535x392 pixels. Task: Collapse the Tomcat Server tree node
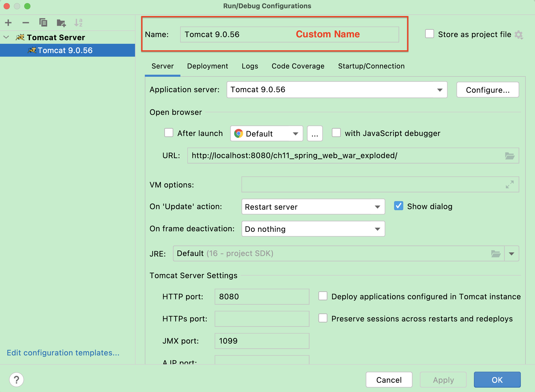pyautogui.click(x=6, y=37)
